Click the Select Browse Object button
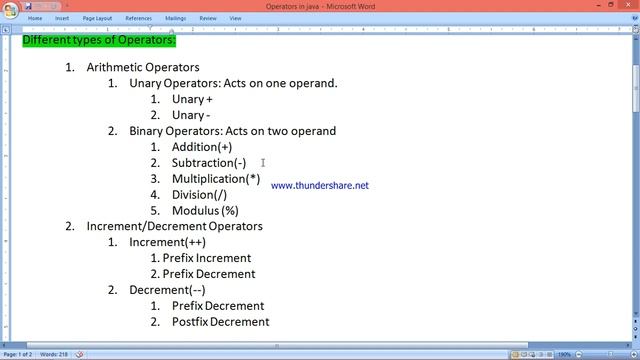 pyautogui.click(x=636, y=329)
